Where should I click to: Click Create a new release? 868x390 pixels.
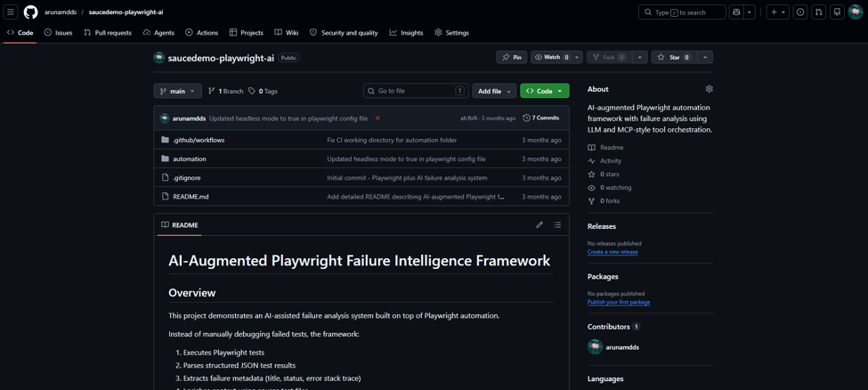pos(612,252)
